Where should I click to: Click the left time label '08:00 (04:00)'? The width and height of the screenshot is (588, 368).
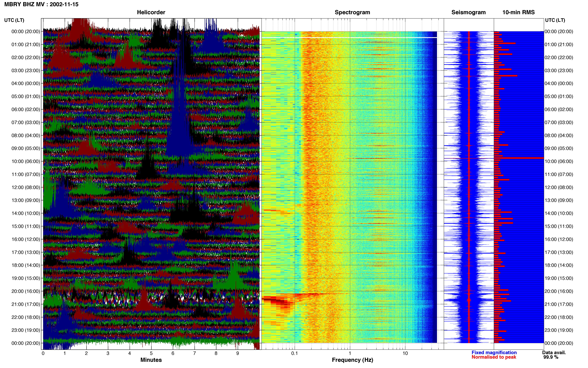[26, 136]
